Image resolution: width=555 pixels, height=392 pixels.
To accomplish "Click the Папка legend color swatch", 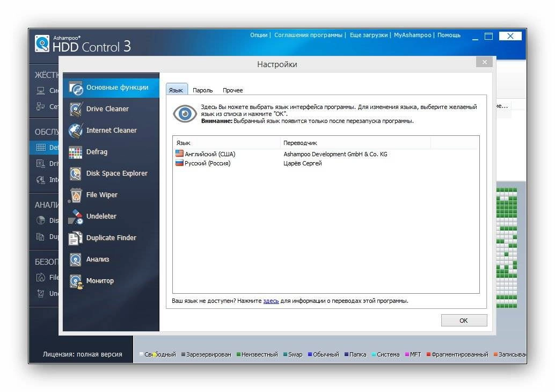I will coord(347,354).
